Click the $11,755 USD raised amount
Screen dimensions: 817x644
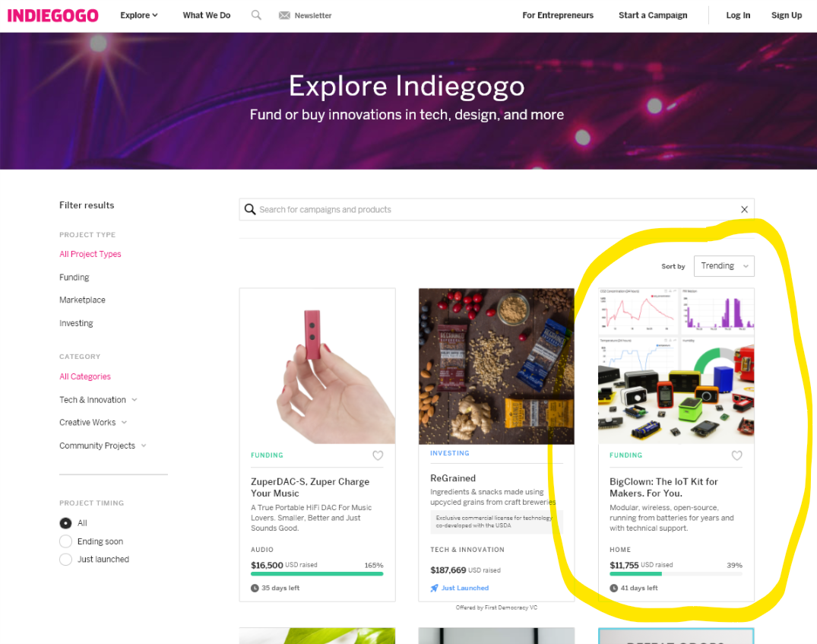tap(641, 565)
